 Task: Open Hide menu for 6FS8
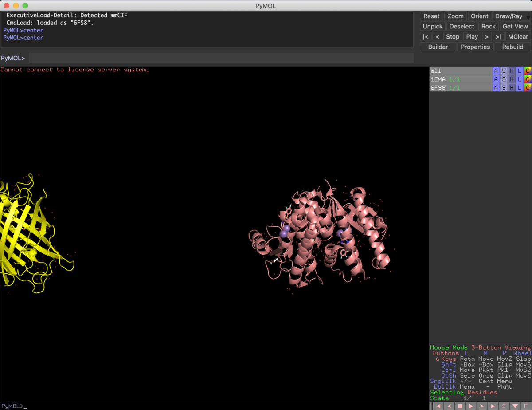pyautogui.click(x=512, y=88)
